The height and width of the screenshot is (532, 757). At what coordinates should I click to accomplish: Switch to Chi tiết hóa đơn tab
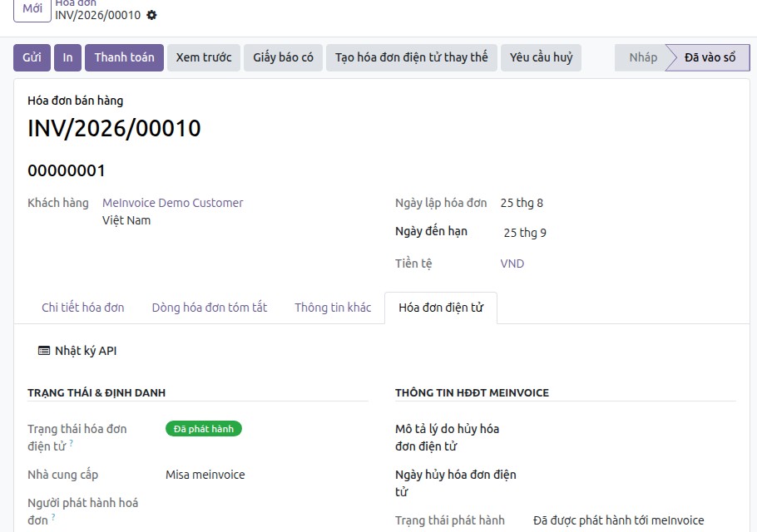pos(83,308)
